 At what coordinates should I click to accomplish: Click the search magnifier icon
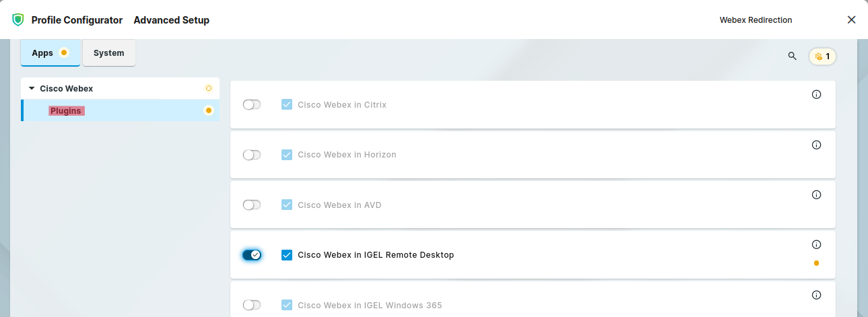tap(792, 56)
